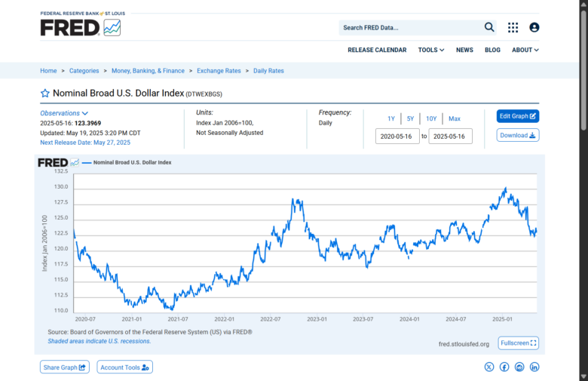Go to the Blog menu item

pos(492,50)
